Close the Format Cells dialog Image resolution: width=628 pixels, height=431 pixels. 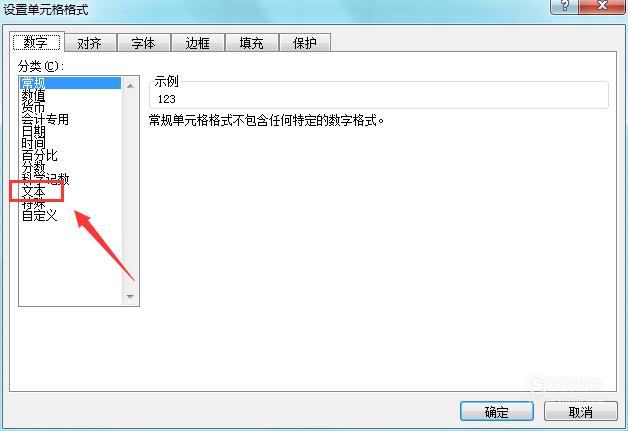coord(602,6)
